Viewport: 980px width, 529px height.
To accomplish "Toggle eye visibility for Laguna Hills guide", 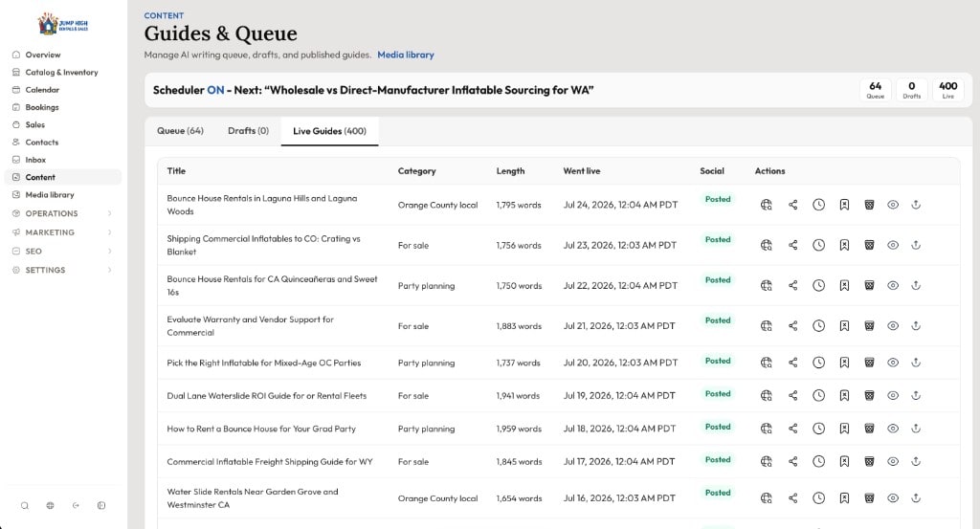I will [x=893, y=205].
